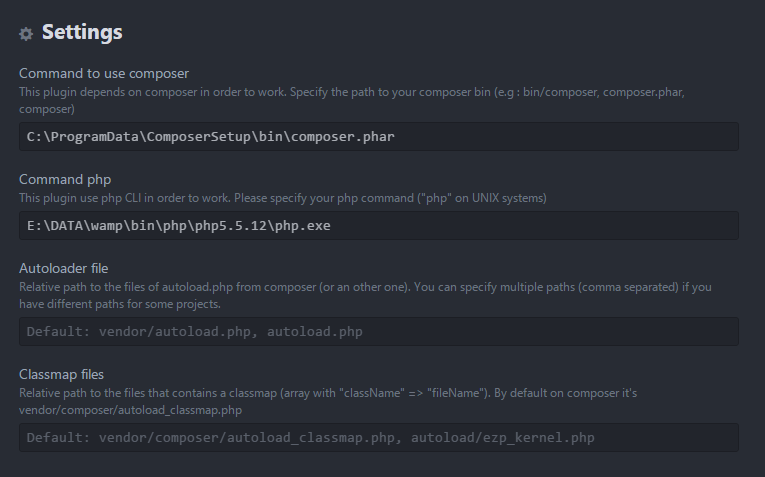Click 'vendor/composer/autoload_classmap.php' in the Classmap description

(x=130, y=410)
